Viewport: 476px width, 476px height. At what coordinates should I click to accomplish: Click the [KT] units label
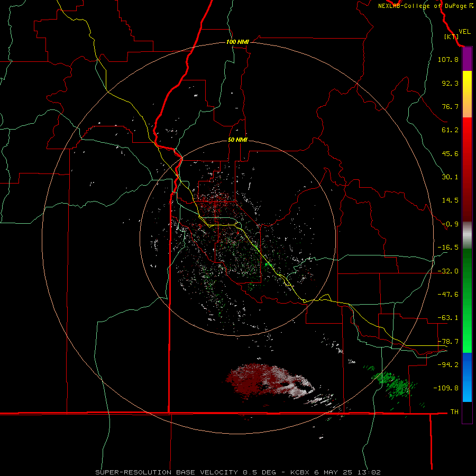[451, 36]
